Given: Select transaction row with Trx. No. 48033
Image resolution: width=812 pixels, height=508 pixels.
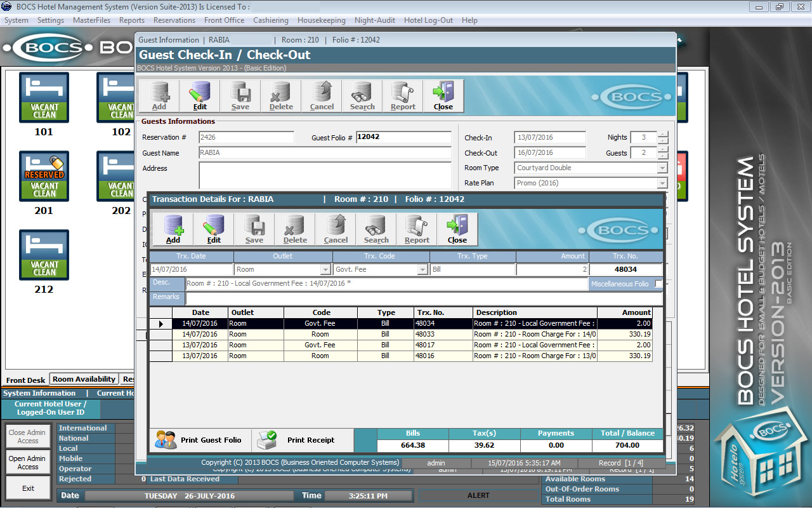Looking at the screenshot, I should click(x=400, y=335).
